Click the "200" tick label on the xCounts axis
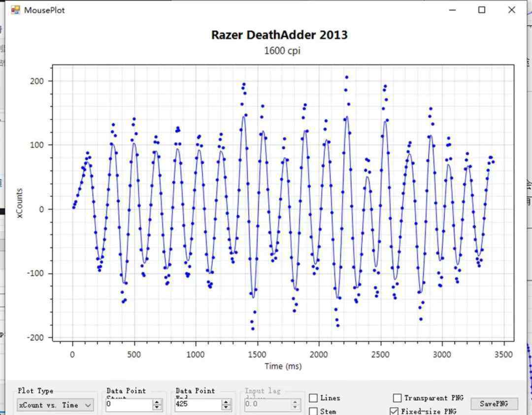The image size is (532, 415). click(37, 81)
